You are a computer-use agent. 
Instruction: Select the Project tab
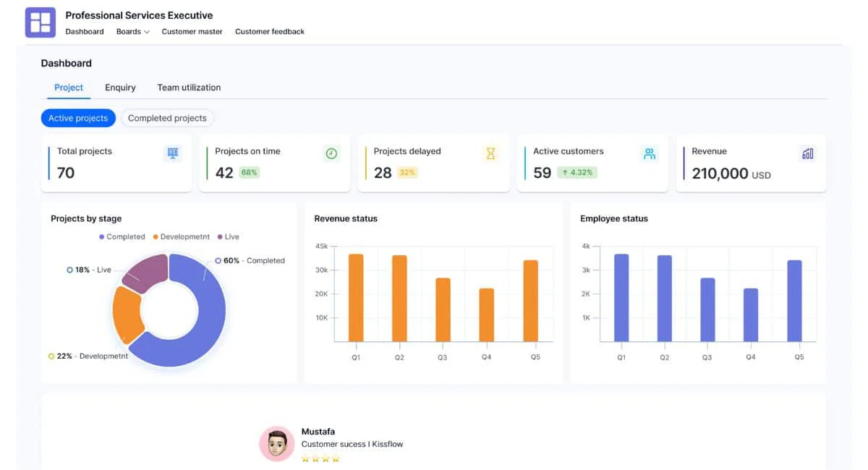[69, 87]
